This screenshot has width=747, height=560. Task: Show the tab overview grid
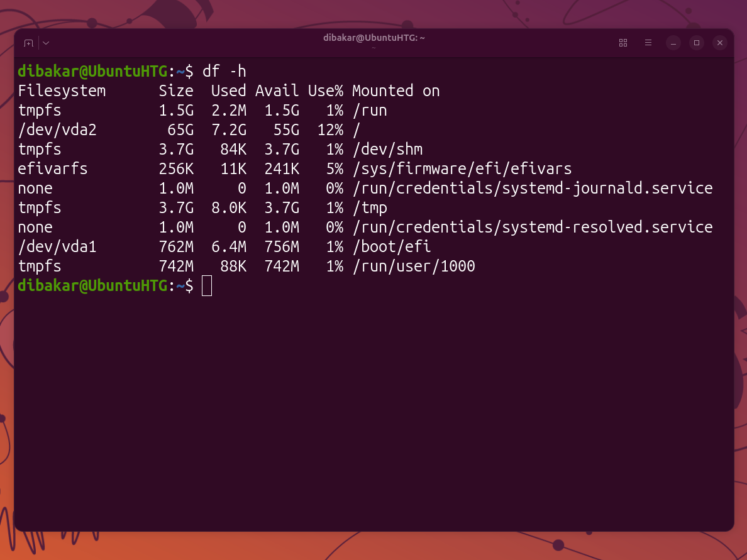pos(622,43)
